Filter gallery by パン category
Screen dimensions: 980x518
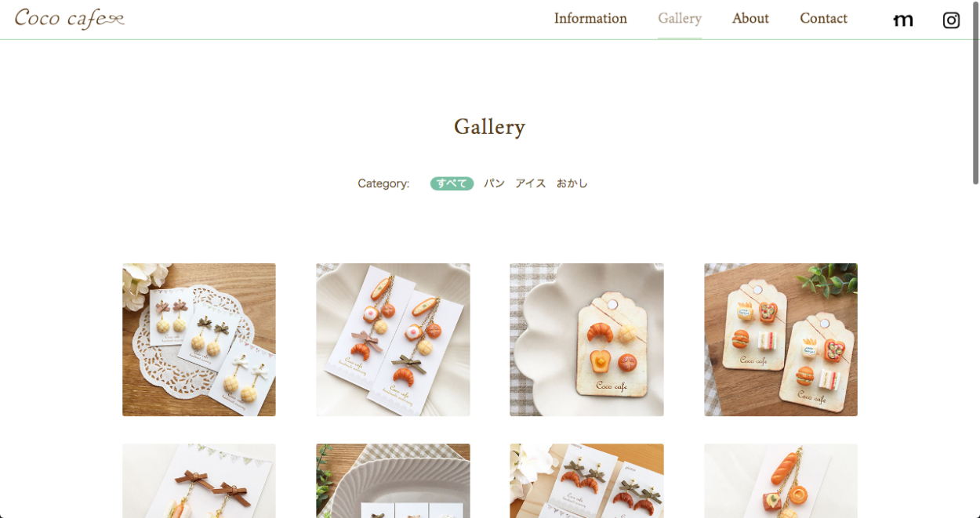(494, 183)
